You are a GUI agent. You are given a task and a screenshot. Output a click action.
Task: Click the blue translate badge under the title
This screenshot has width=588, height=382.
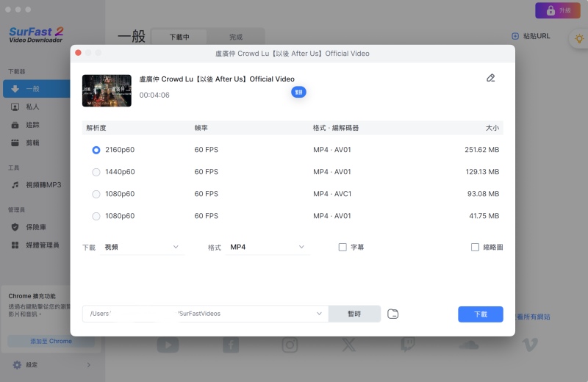point(298,93)
